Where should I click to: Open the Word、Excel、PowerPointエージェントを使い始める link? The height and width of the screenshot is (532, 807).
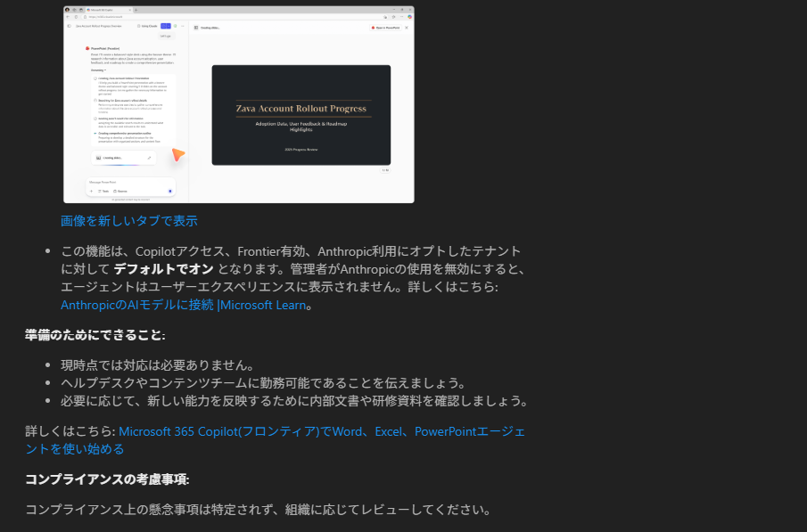(x=275, y=440)
